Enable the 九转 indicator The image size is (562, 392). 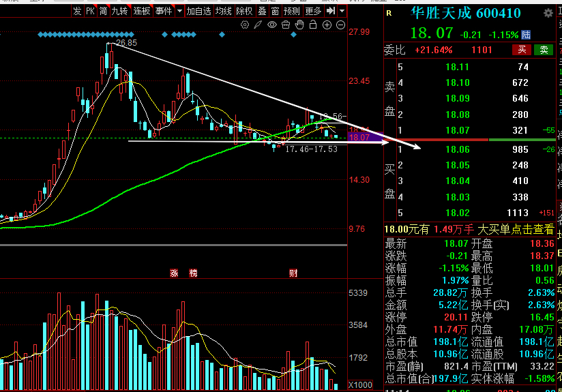(120, 11)
